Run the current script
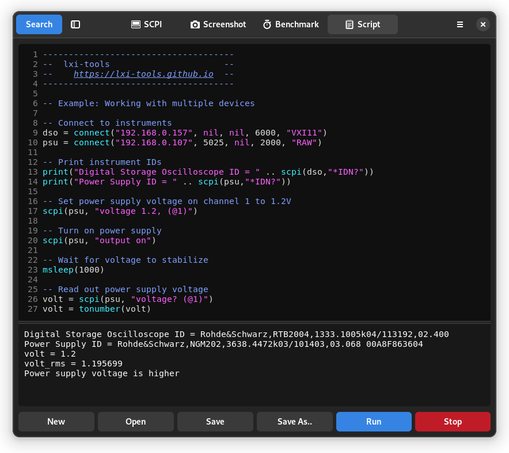 click(x=374, y=422)
